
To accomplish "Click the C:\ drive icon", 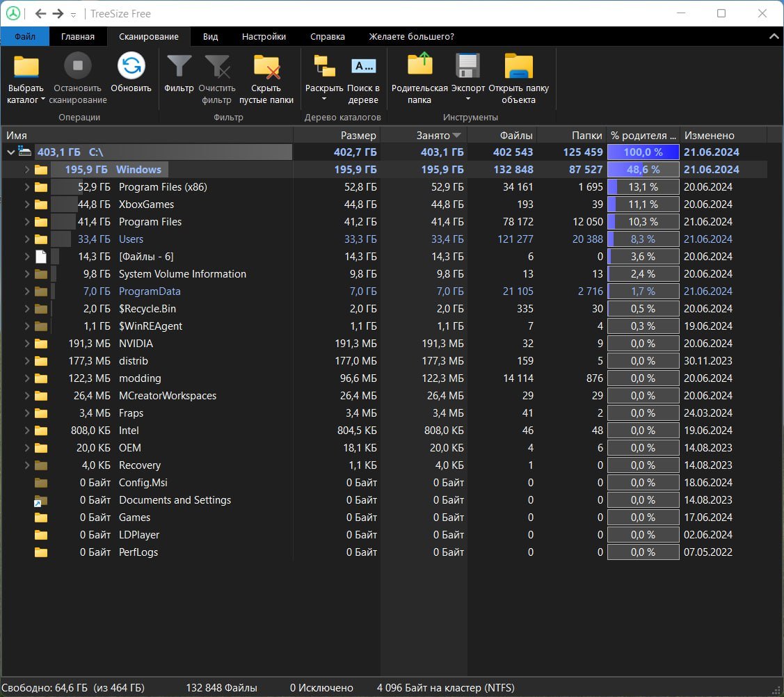I will tap(24, 151).
